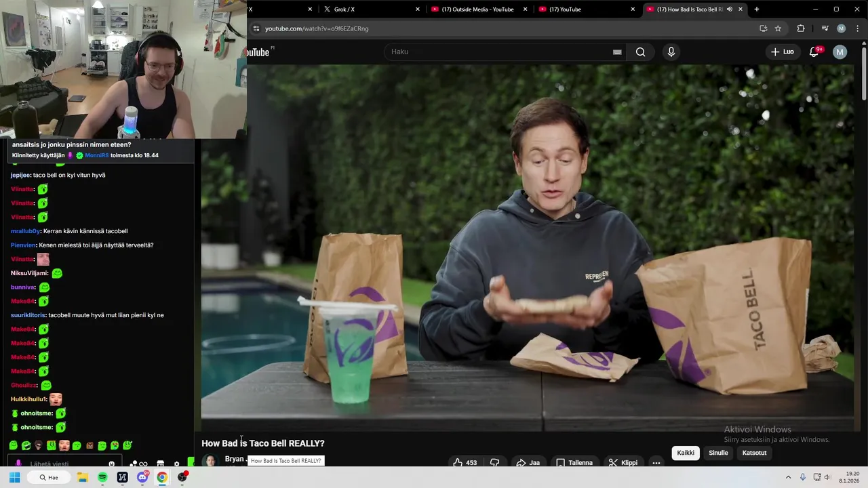868x488 pixels.
Task: Open the on-screen keyboard icon in search box
Action: [617, 52]
